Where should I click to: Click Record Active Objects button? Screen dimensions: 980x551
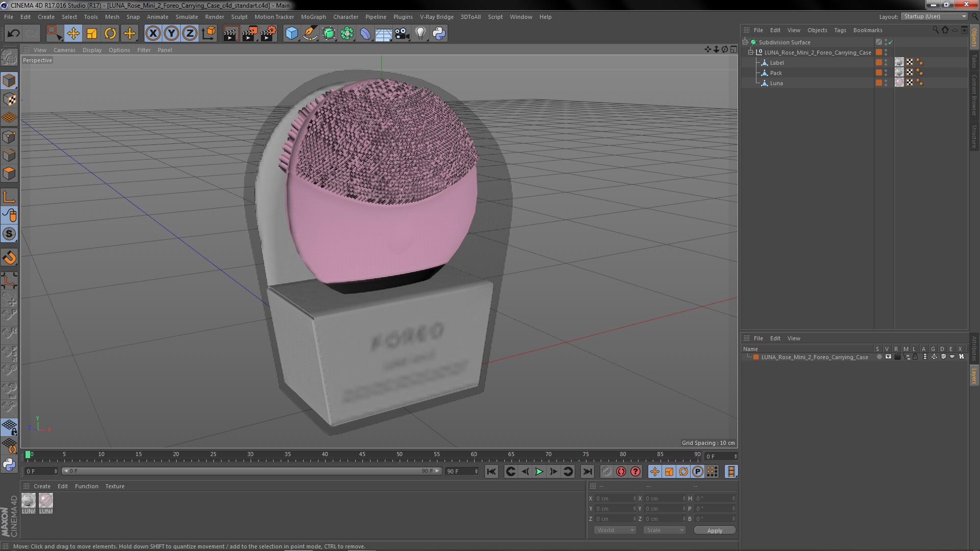coord(606,472)
